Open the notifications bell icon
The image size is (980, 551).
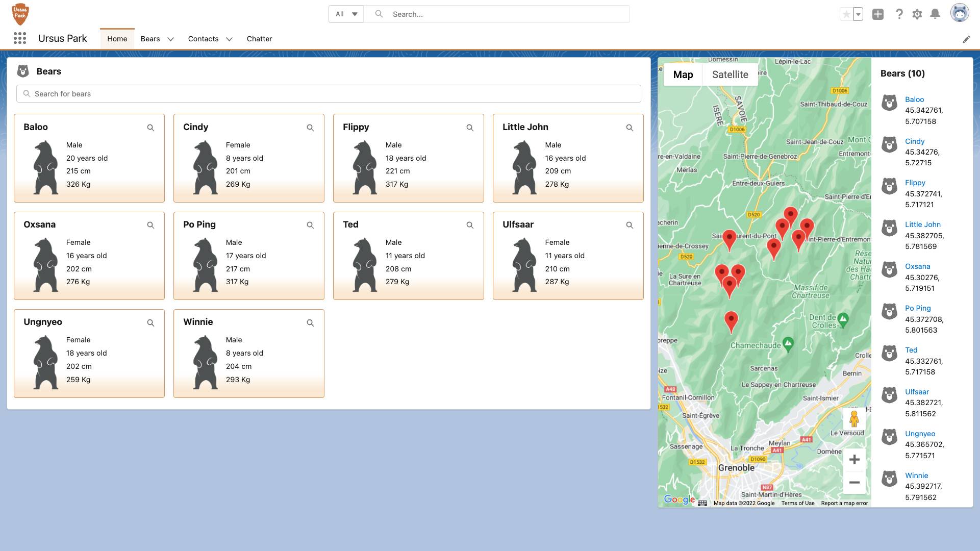[935, 14]
